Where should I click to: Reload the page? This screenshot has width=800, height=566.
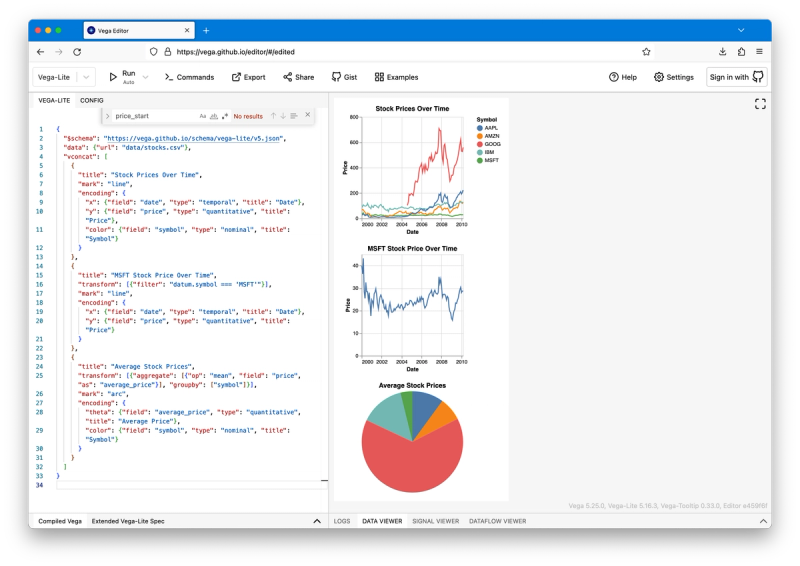pyautogui.click(x=77, y=52)
